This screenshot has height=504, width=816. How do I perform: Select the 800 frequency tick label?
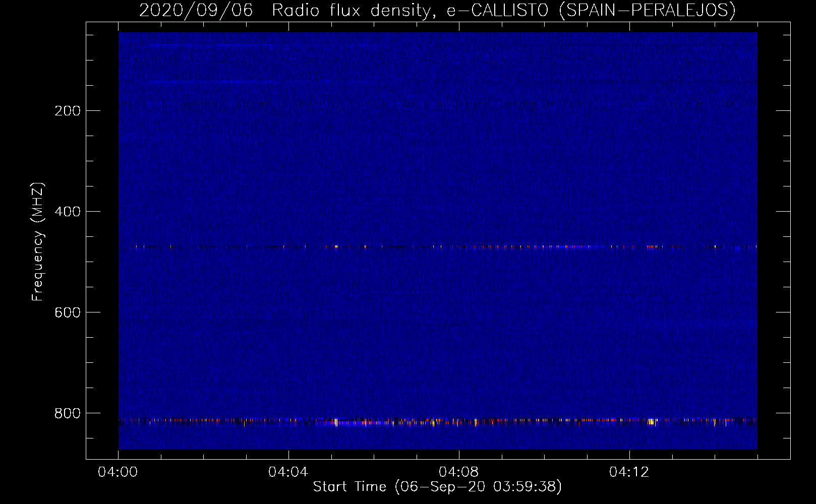[x=68, y=413]
